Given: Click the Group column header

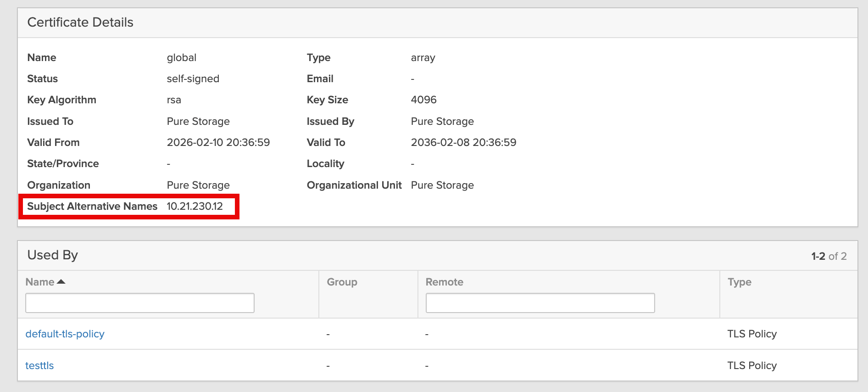Looking at the screenshot, I should 342,282.
